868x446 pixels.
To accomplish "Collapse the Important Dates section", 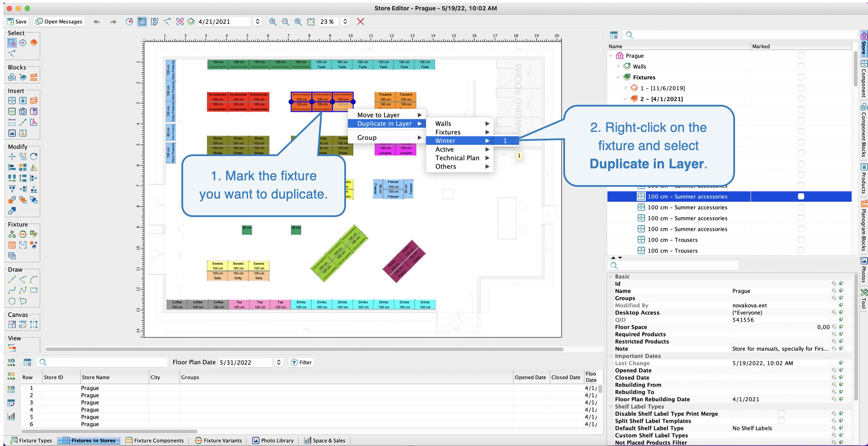I will click(x=611, y=356).
